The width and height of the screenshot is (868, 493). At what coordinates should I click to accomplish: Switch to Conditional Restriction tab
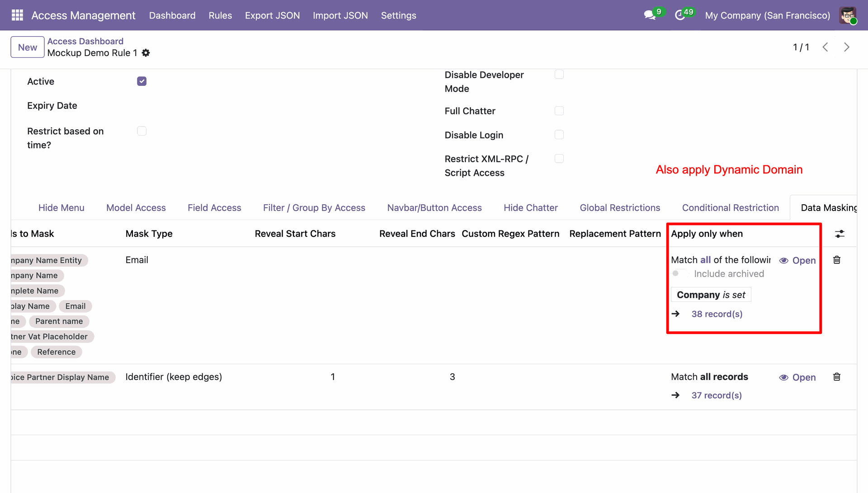pos(731,208)
